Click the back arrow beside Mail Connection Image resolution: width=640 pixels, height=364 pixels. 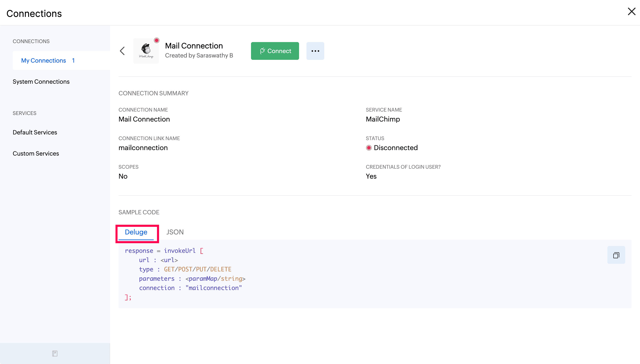(x=122, y=51)
